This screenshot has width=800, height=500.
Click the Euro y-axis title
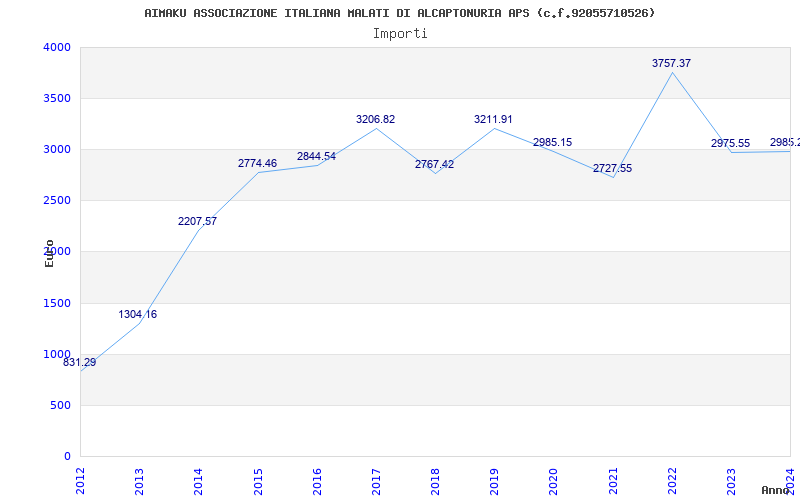pyautogui.click(x=49, y=253)
